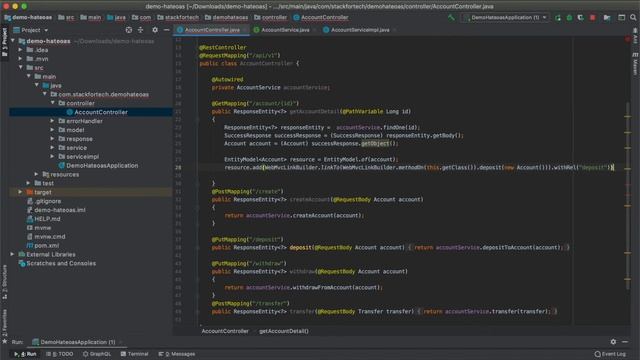Screen dimensions: 640x360
Task: Open the Event Log
Action: point(610,354)
